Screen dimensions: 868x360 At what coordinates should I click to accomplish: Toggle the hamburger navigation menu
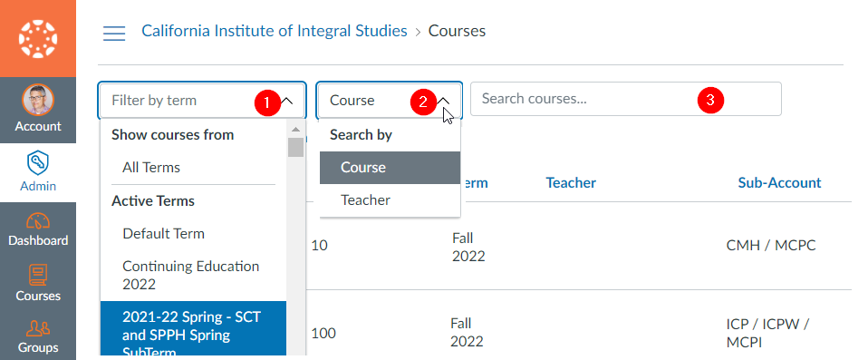[114, 33]
